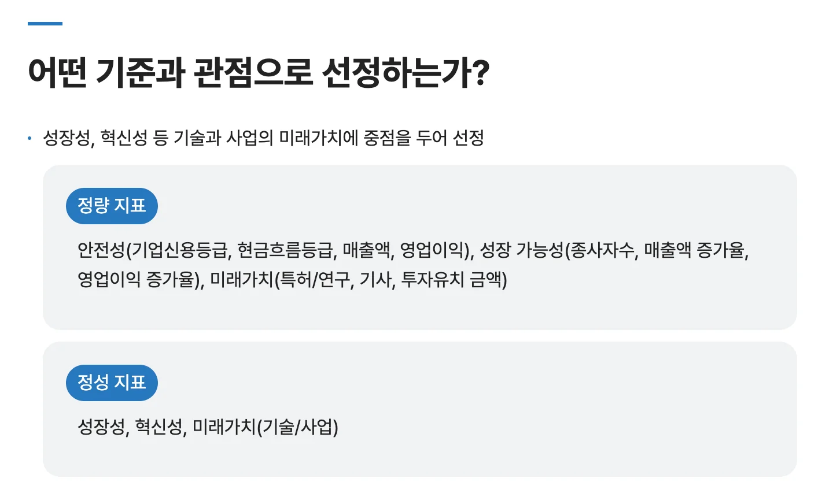The image size is (833, 504).
Task: Click "성장성, 혁신성" in the 정성 지표 card
Action: [130, 427]
